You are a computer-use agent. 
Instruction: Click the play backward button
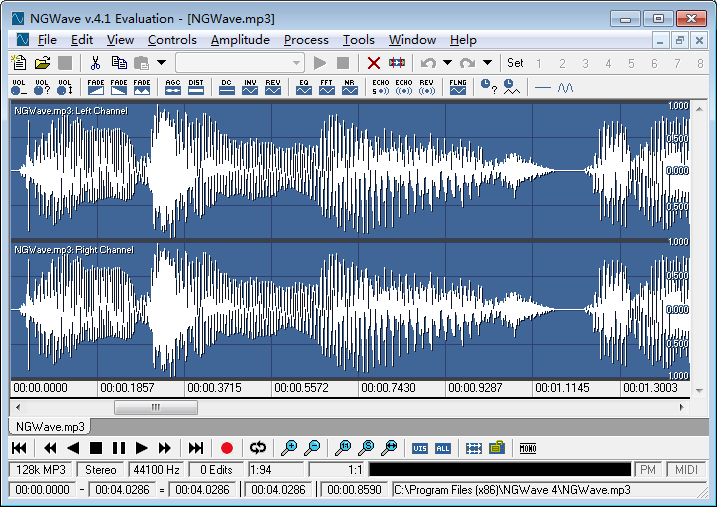(73, 448)
